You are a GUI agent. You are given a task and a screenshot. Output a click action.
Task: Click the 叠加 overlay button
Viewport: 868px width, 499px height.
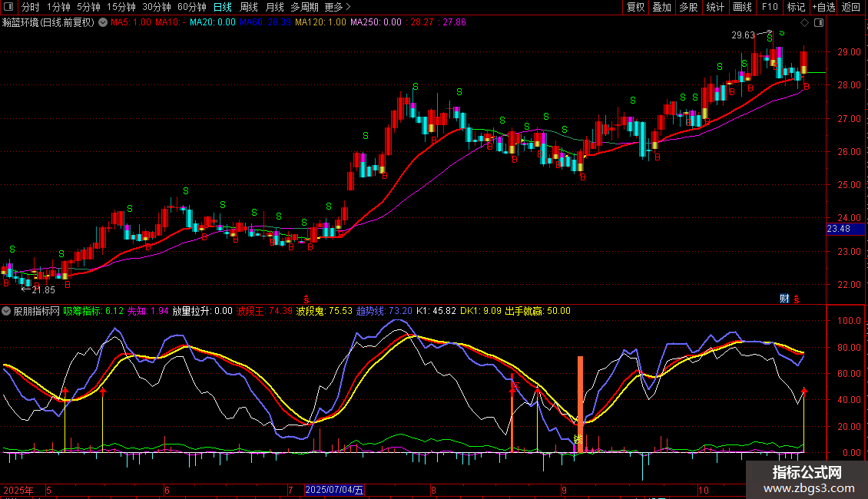(662, 7)
